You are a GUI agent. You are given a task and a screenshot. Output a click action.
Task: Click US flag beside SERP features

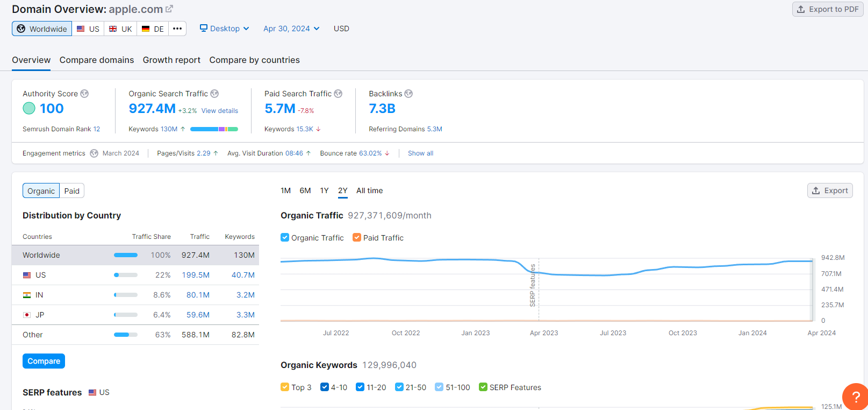[92, 392]
